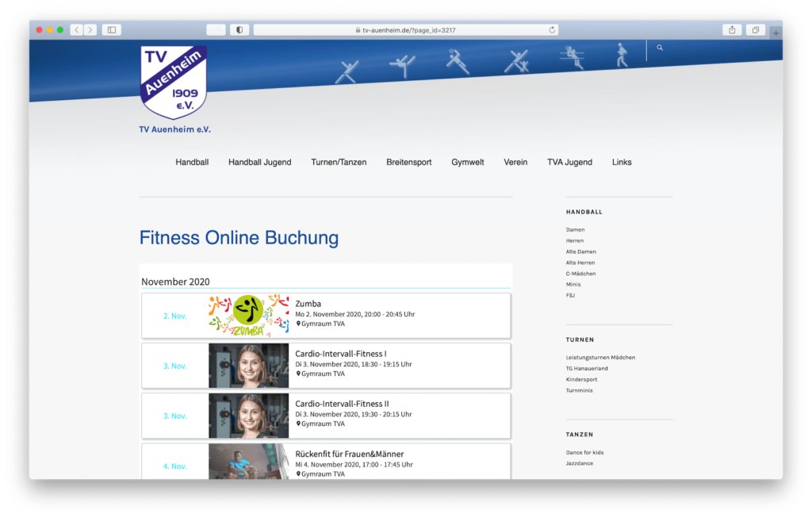812x518 pixels.
Task: Open the Verein menu item
Action: (515, 162)
